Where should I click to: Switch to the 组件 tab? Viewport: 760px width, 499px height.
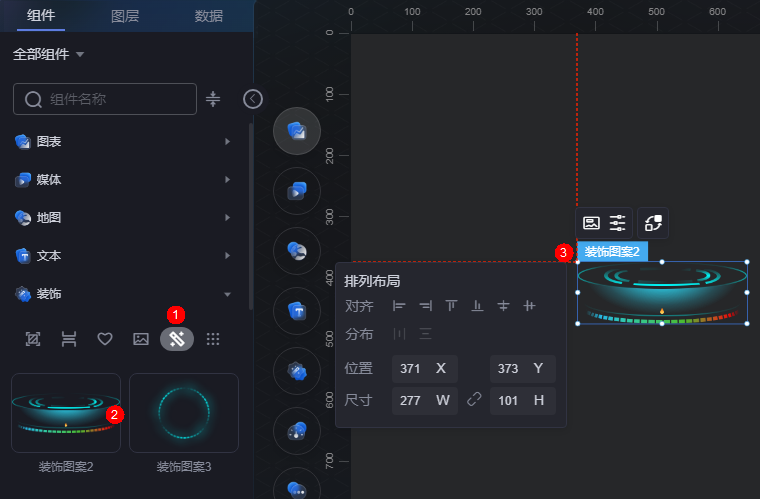pyautogui.click(x=41, y=16)
